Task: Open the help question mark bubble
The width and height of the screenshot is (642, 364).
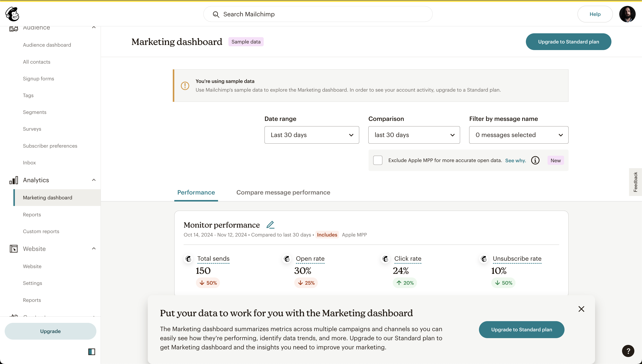Action: 628,351
